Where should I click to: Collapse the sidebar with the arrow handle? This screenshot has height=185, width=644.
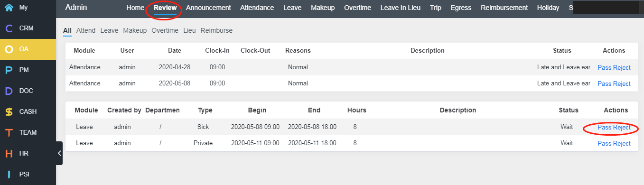(x=59, y=153)
